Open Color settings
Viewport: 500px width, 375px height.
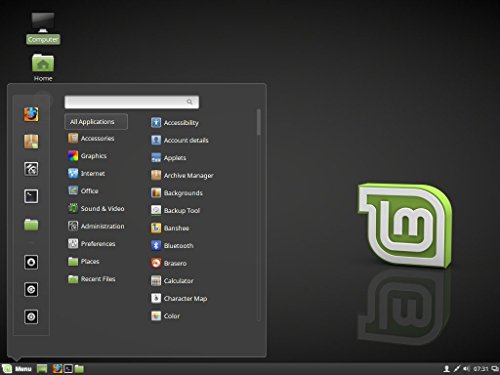(165, 316)
